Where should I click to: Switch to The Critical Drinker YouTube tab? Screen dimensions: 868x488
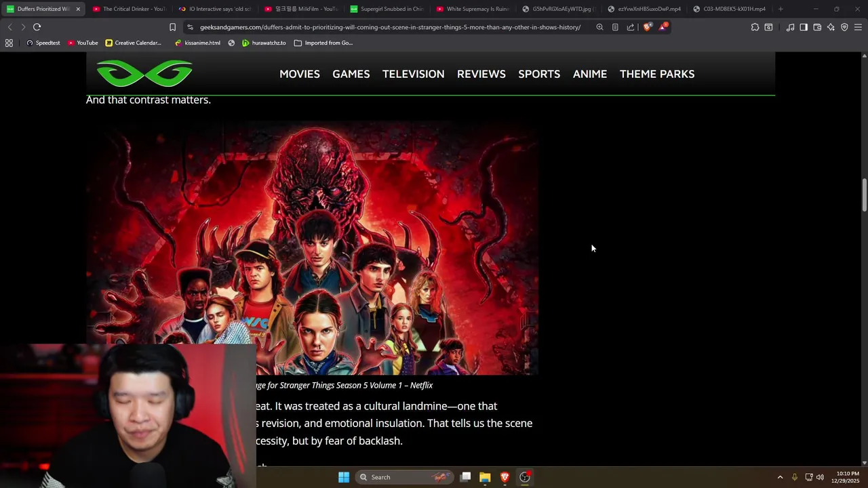[x=129, y=9]
